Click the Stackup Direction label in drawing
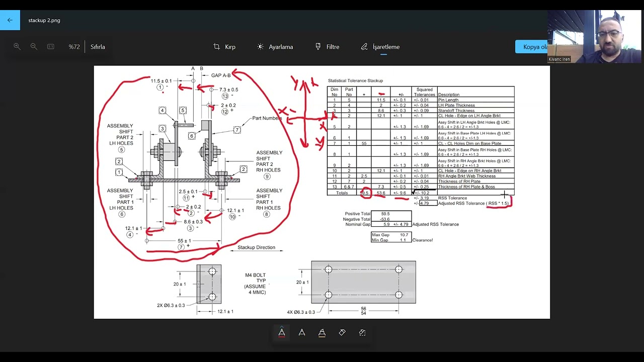Screen dimensions: 644x362 pyautogui.click(x=256, y=247)
